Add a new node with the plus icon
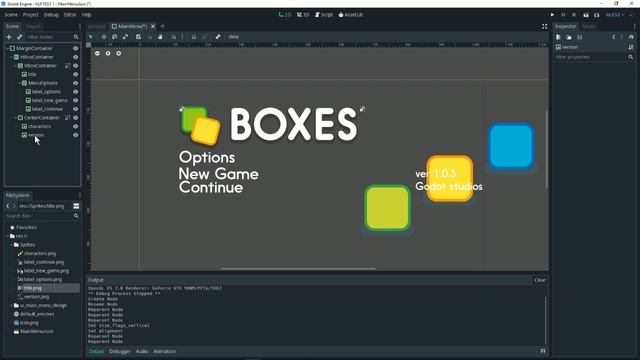The width and height of the screenshot is (640, 360). click(x=9, y=37)
